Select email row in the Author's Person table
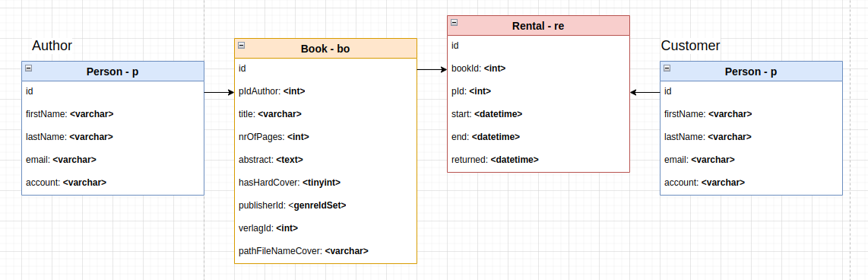The image size is (868, 280). click(x=113, y=160)
